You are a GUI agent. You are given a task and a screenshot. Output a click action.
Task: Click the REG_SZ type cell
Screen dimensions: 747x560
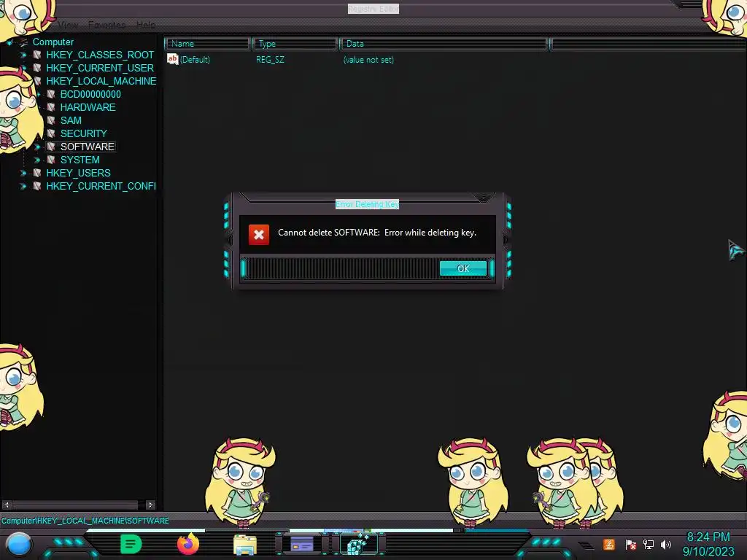click(x=270, y=60)
